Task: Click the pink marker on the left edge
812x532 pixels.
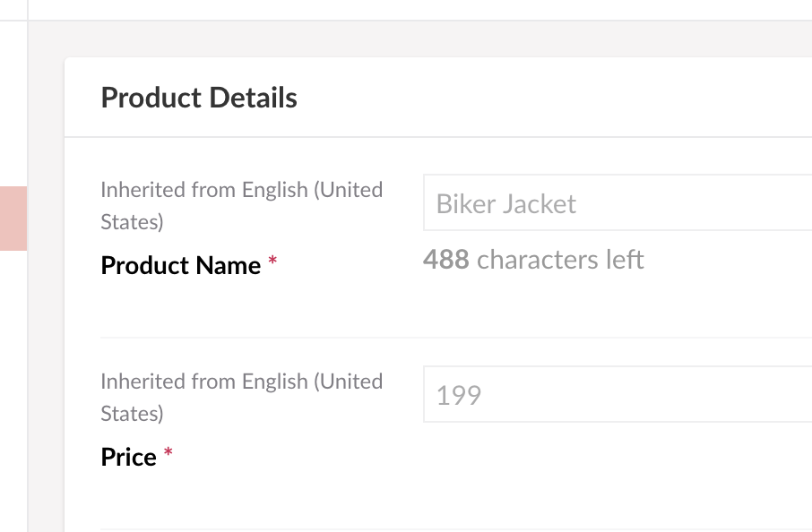Action: coord(13,218)
